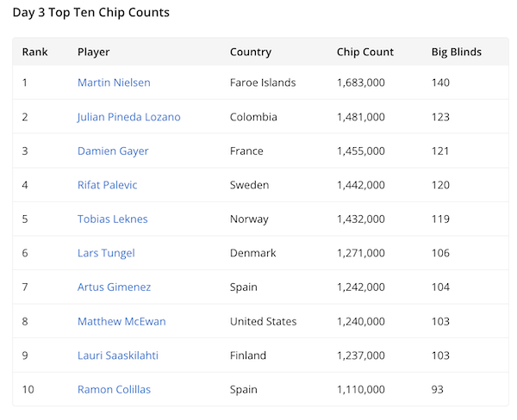The height and width of the screenshot is (420, 517).
Task: Click the 1,683,000 chip count cell
Action: click(x=361, y=83)
